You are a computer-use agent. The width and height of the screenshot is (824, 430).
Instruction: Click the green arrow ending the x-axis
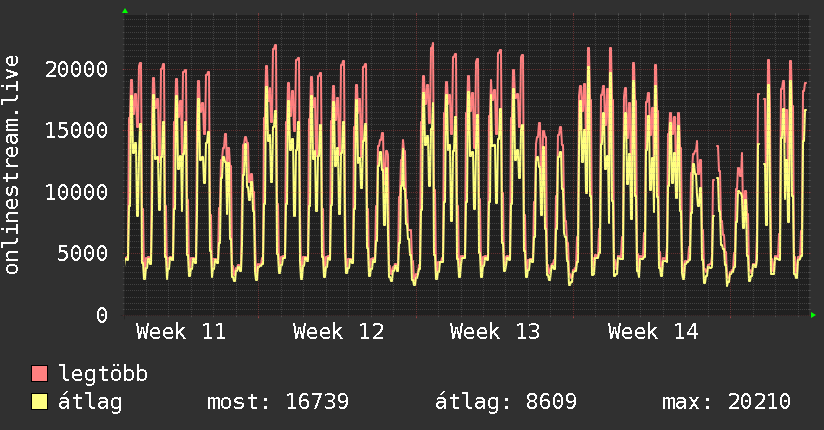[813, 315]
